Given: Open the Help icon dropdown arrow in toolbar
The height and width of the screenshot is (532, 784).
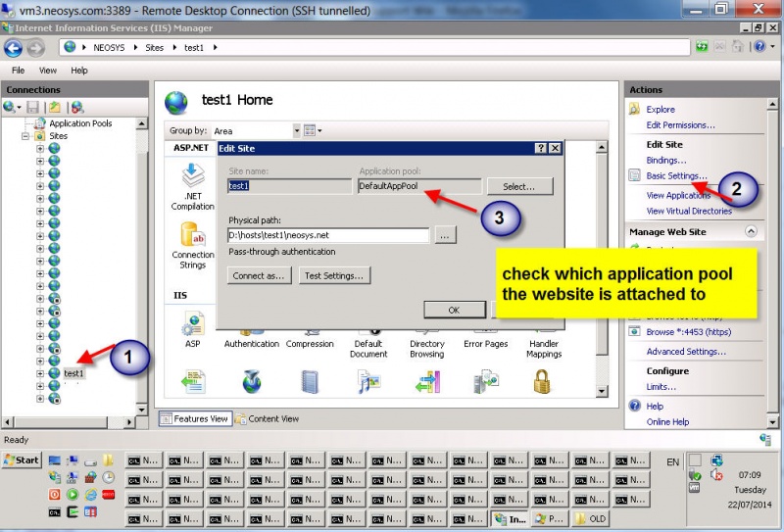Looking at the screenshot, I should [x=772, y=46].
